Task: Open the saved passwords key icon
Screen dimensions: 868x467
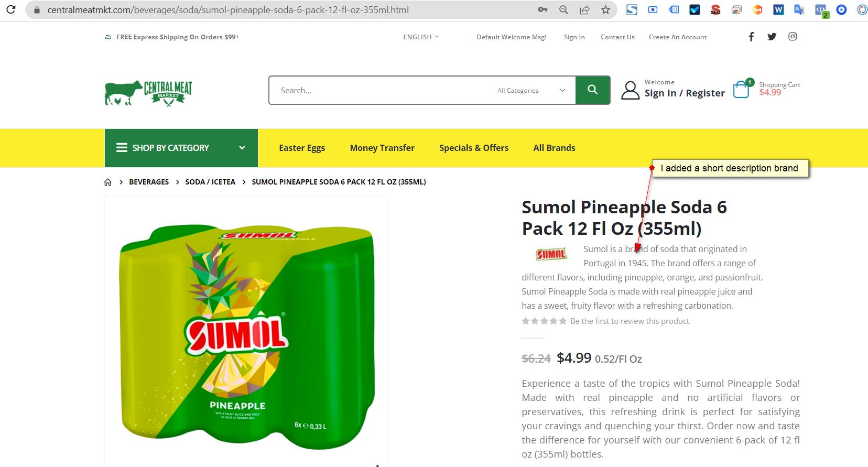Action: 542,10
